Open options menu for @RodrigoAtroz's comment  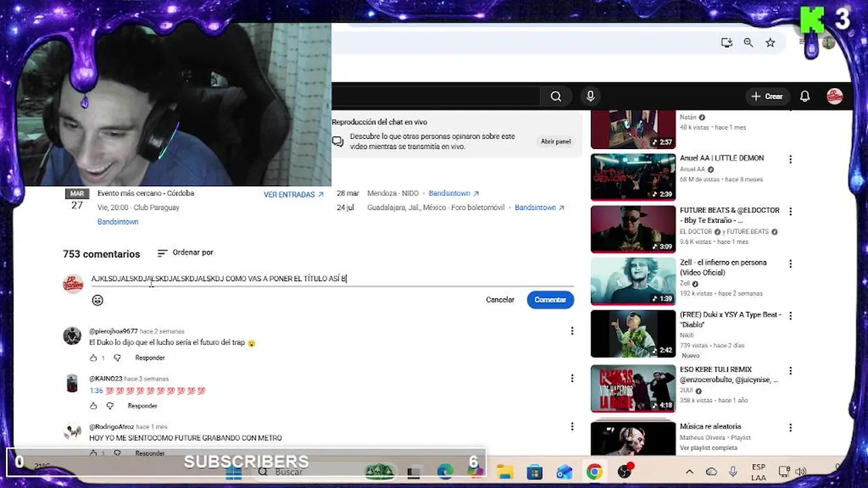572,426
